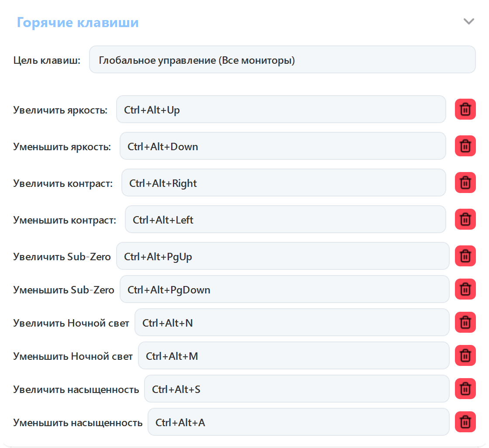Click the Уменьшить яркость label
Image resolution: width=489 pixels, height=448 pixels.
[x=62, y=147]
